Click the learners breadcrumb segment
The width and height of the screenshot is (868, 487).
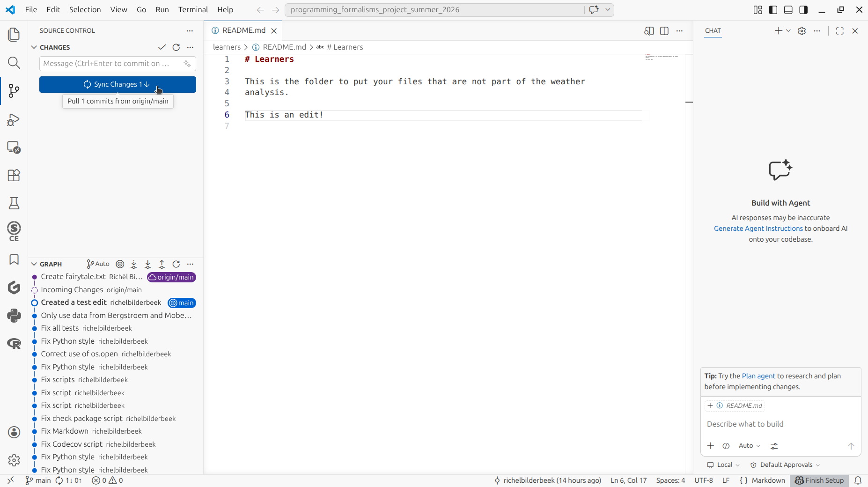pos(227,47)
